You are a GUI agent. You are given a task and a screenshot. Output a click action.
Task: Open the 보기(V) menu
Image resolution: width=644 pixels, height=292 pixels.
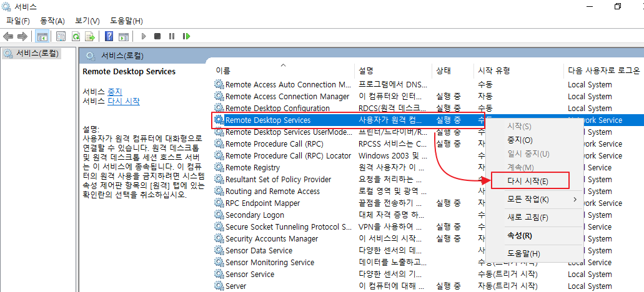[87, 21]
